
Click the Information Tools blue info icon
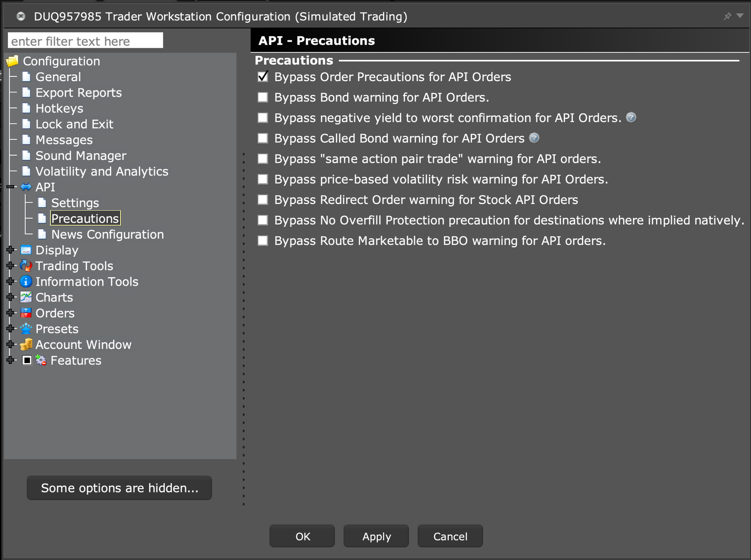point(26,281)
